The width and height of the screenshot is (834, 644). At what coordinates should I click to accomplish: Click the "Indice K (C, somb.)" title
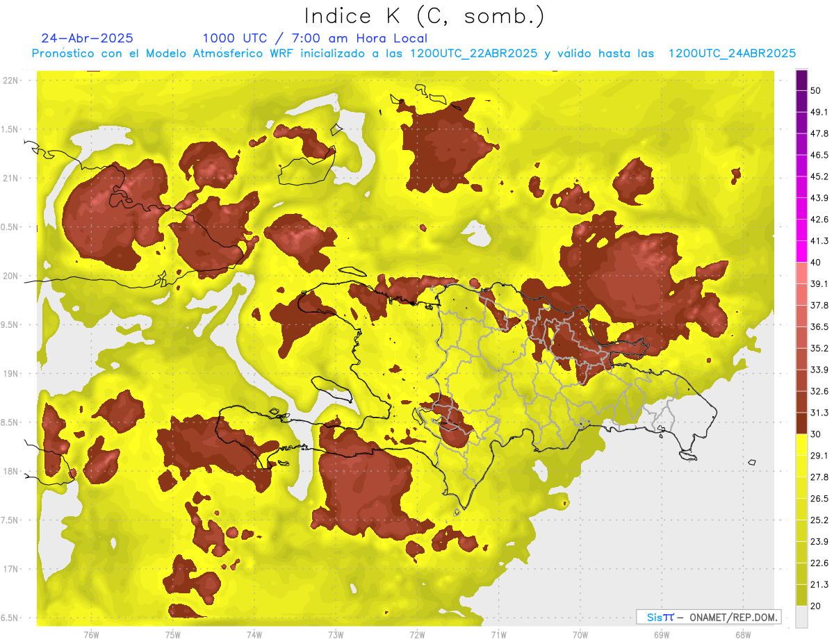point(425,17)
